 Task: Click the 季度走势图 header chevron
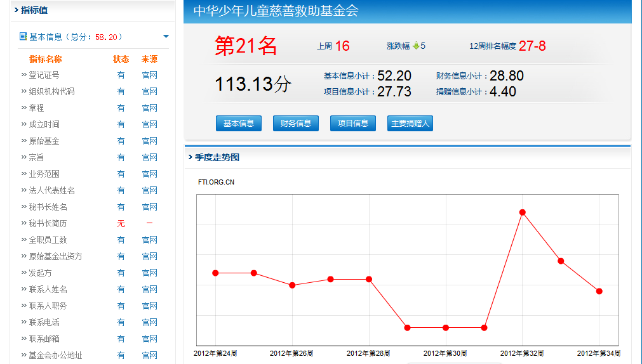[x=190, y=157]
